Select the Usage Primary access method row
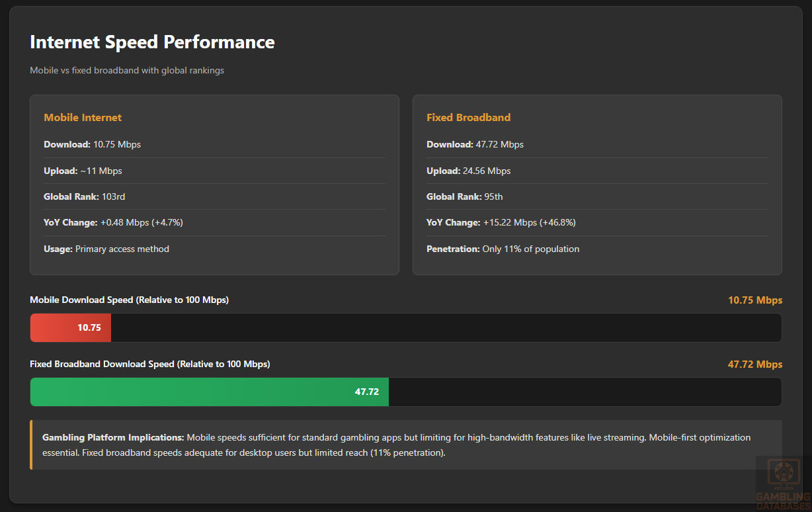Image resolution: width=812 pixels, height=512 pixels. point(106,249)
